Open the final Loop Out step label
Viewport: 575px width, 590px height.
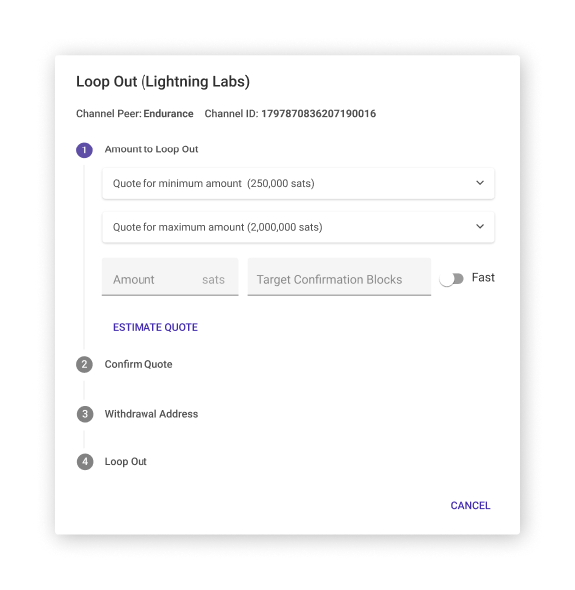(x=125, y=462)
